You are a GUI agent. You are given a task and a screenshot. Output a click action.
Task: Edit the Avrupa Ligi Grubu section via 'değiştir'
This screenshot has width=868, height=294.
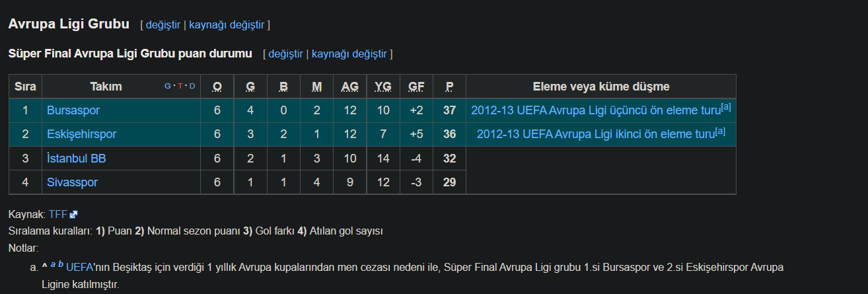tap(163, 25)
